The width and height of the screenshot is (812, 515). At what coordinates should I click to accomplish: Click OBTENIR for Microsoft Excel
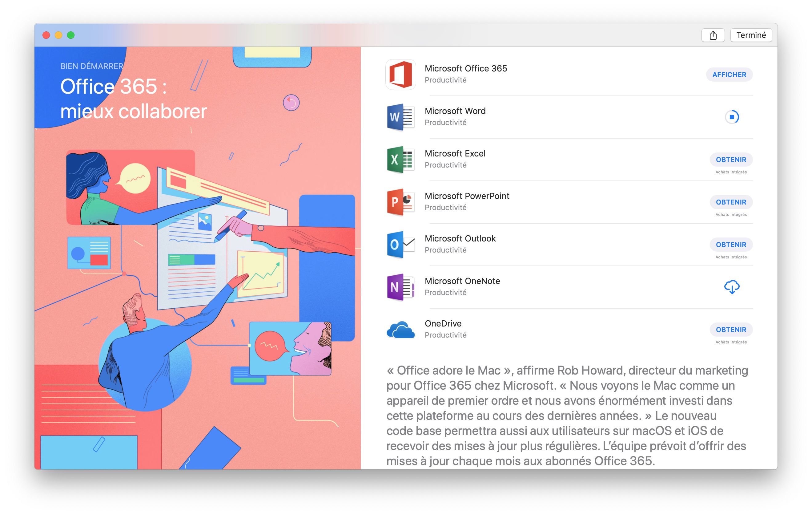[731, 159]
